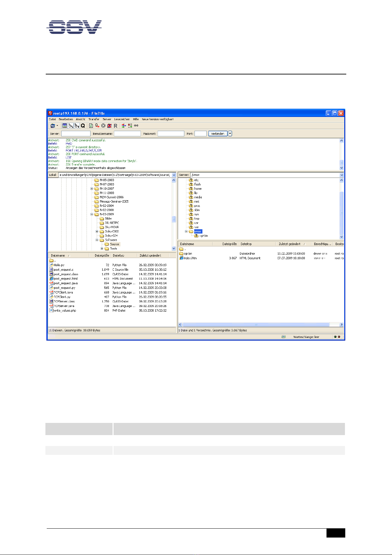Open the Lesezeichen menu
392x555 pixels.
(122, 119)
